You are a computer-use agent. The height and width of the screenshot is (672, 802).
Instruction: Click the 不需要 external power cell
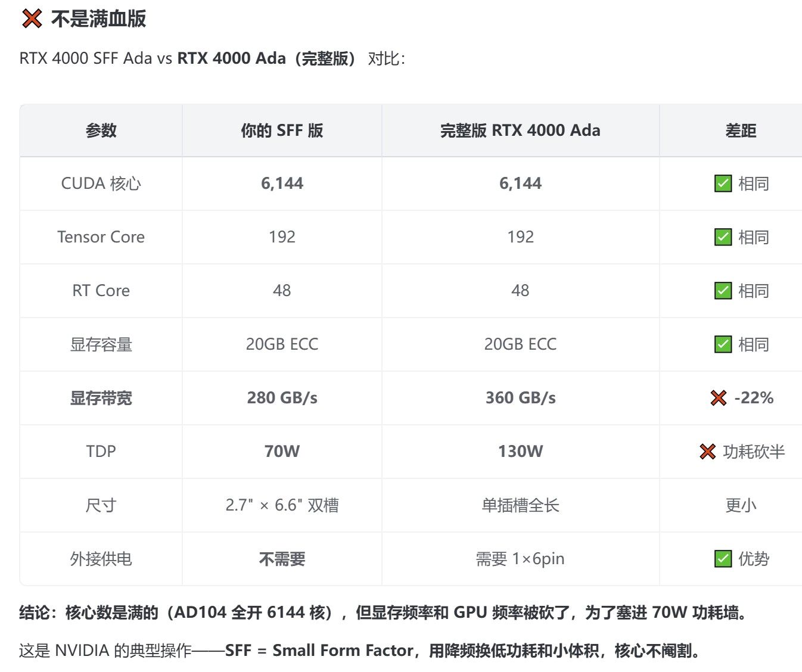point(282,559)
